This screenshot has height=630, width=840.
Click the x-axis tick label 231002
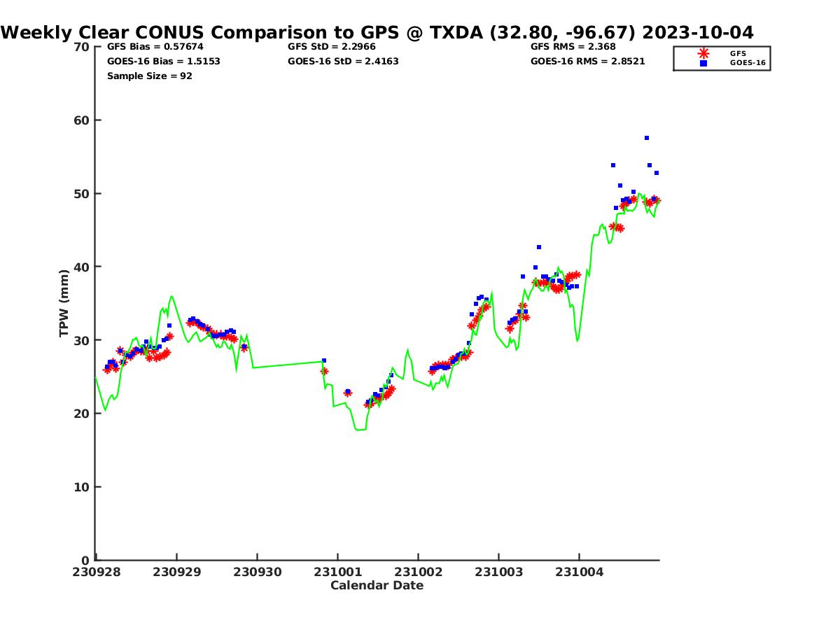[x=418, y=572]
